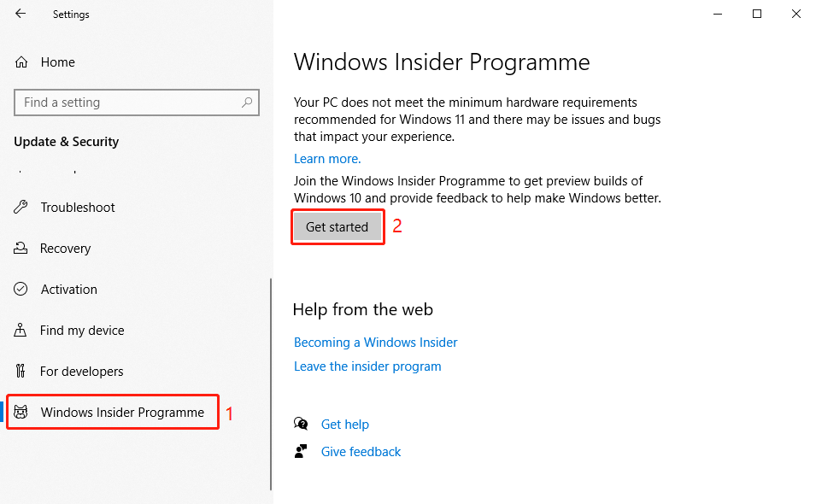Click the search magnifier in Find a setting
Viewport: 816px width, 504px height.
[247, 102]
